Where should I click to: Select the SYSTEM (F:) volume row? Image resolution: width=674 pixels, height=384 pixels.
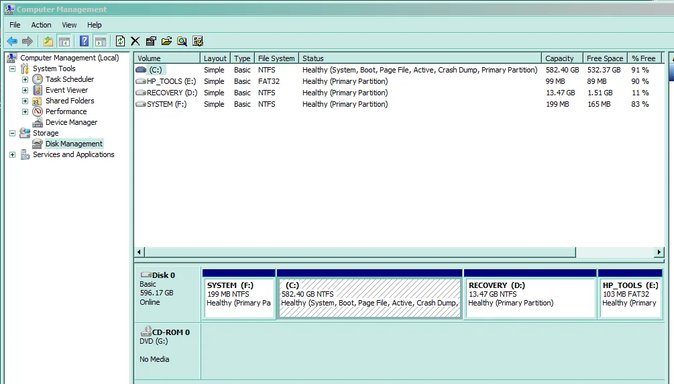coord(399,104)
